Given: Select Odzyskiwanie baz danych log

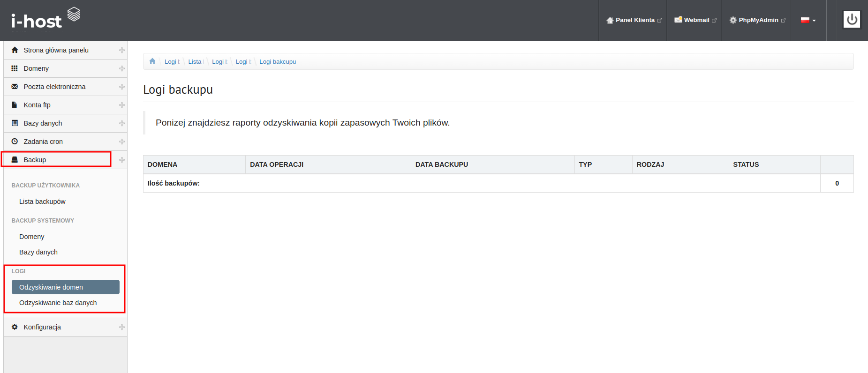Looking at the screenshot, I should 58,303.
